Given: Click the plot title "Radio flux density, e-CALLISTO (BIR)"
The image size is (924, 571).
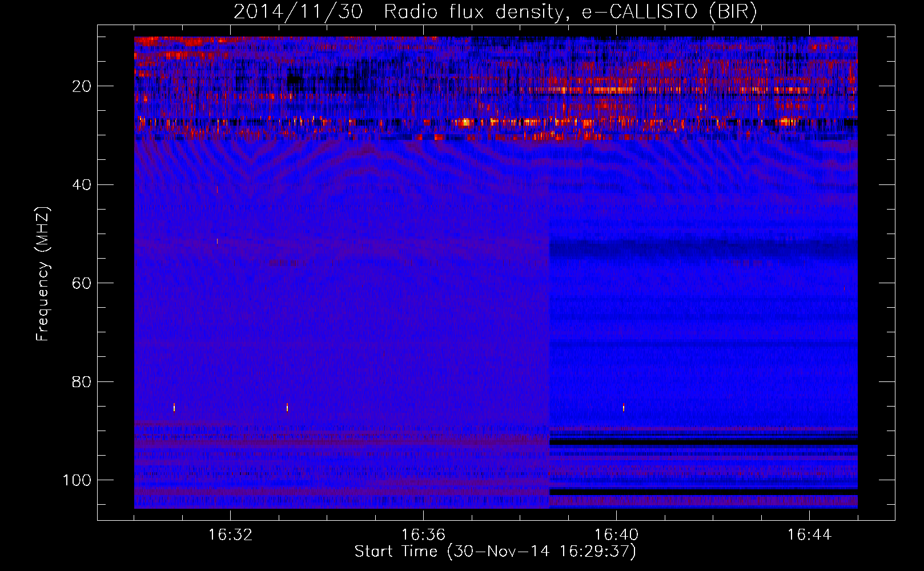Looking at the screenshot, I should click(571, 12).
